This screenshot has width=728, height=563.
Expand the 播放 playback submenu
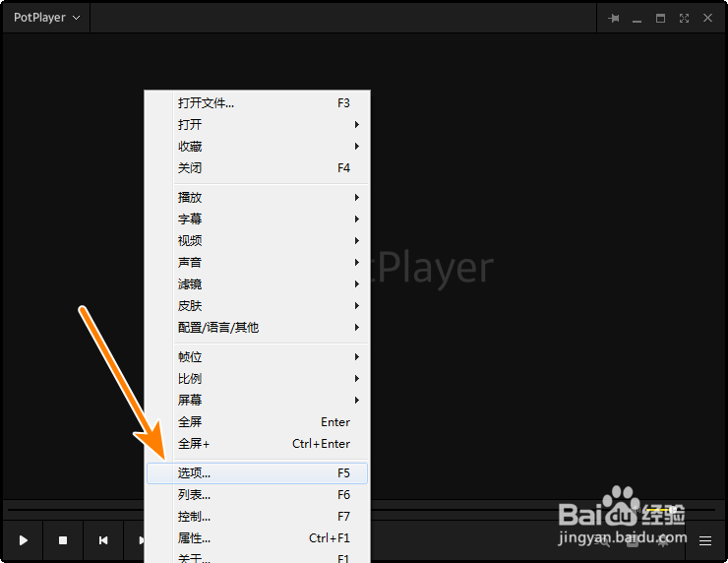pos(257,198)
